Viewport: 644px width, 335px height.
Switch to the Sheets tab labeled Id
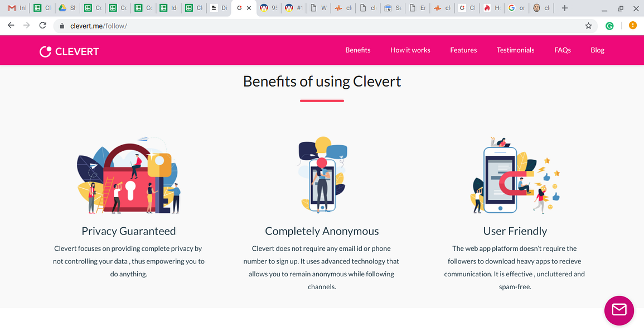click(168, 8)
